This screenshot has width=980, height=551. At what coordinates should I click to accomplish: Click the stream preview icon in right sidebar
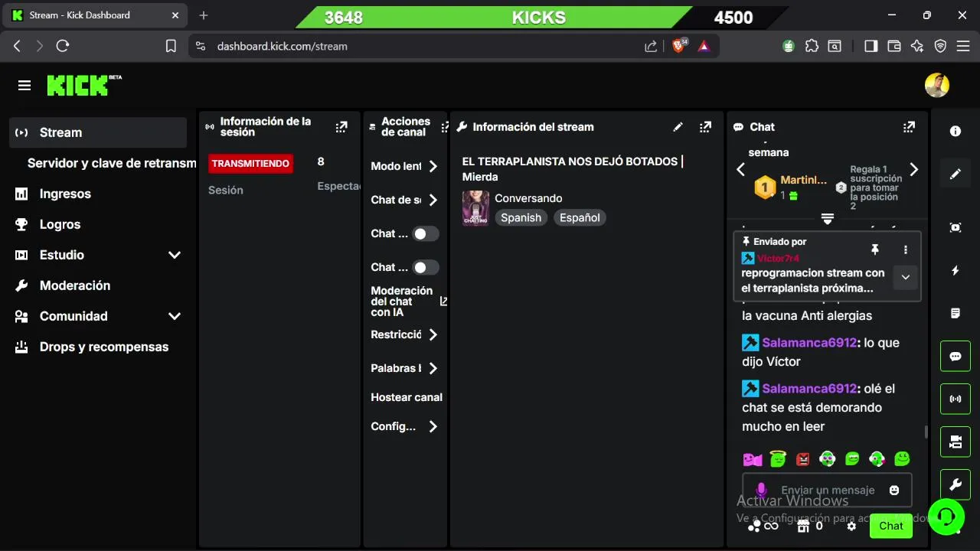point(955,227)
